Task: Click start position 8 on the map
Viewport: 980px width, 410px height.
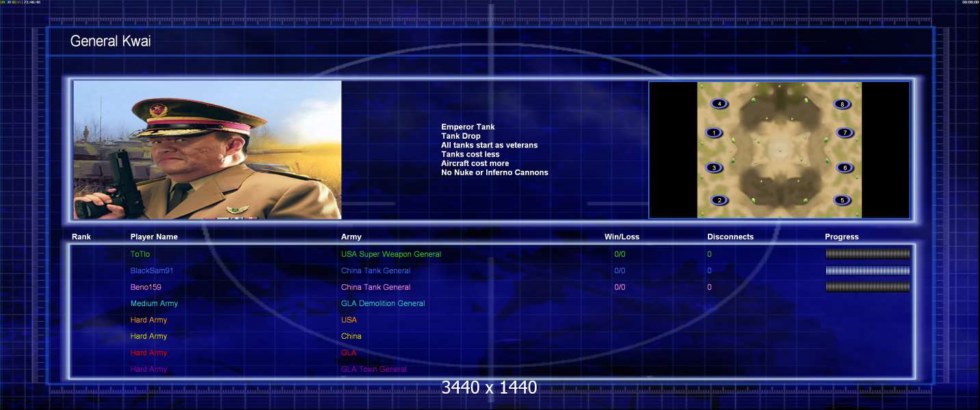Action: click(x=843, y=105)
